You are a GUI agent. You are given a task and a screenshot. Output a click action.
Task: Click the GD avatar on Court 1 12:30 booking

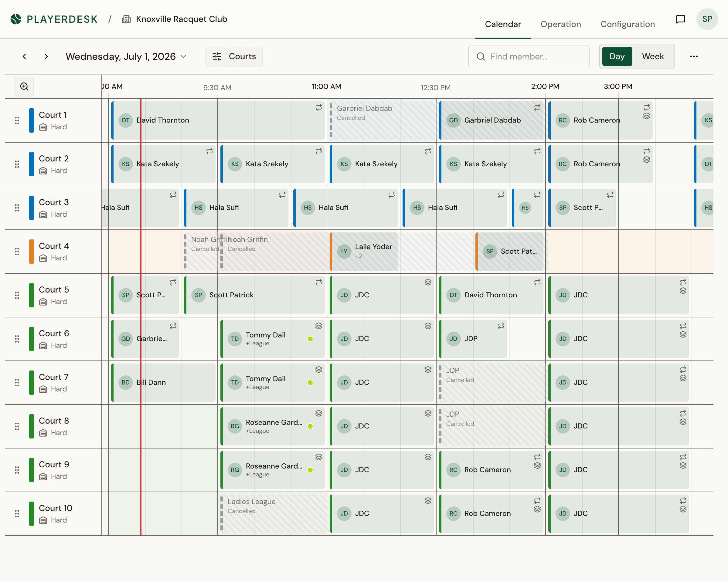pos(454,120)
